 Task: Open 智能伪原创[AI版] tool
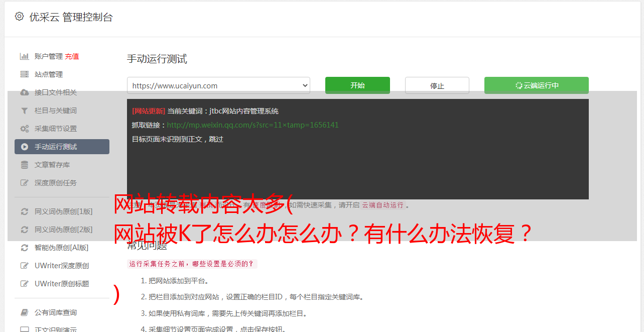point(62,248)
